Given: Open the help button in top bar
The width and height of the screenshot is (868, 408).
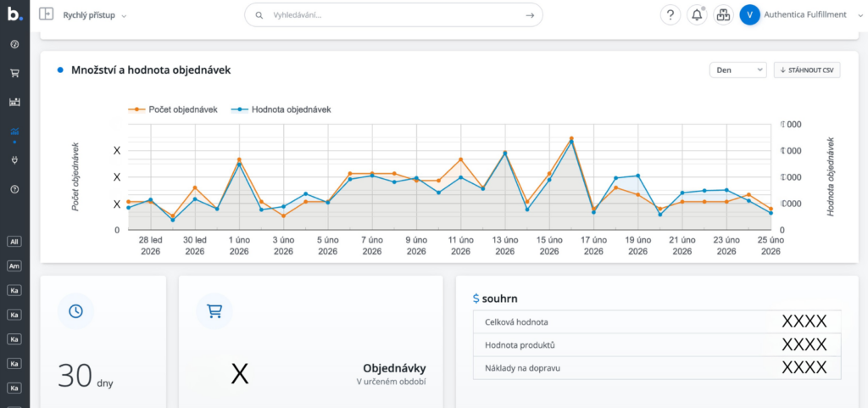Looking at the screenshot, I should click(x=670, y=15).
